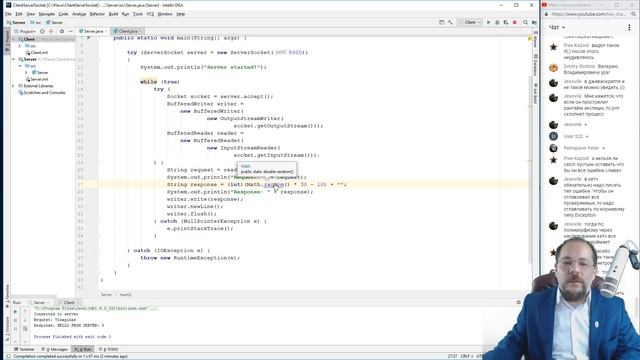The image size is (640, 360).
Task: Open the Messages tool window
Action: (x=55, y=349)
